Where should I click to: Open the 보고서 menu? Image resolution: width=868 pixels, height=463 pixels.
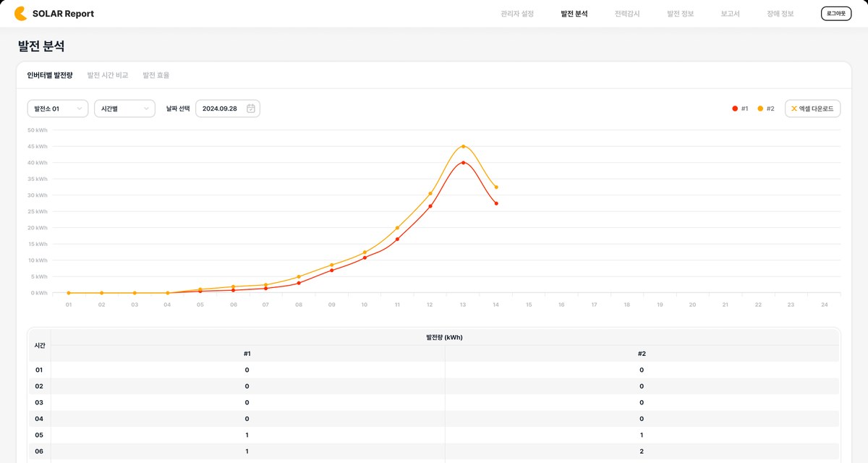click(731, 14)
